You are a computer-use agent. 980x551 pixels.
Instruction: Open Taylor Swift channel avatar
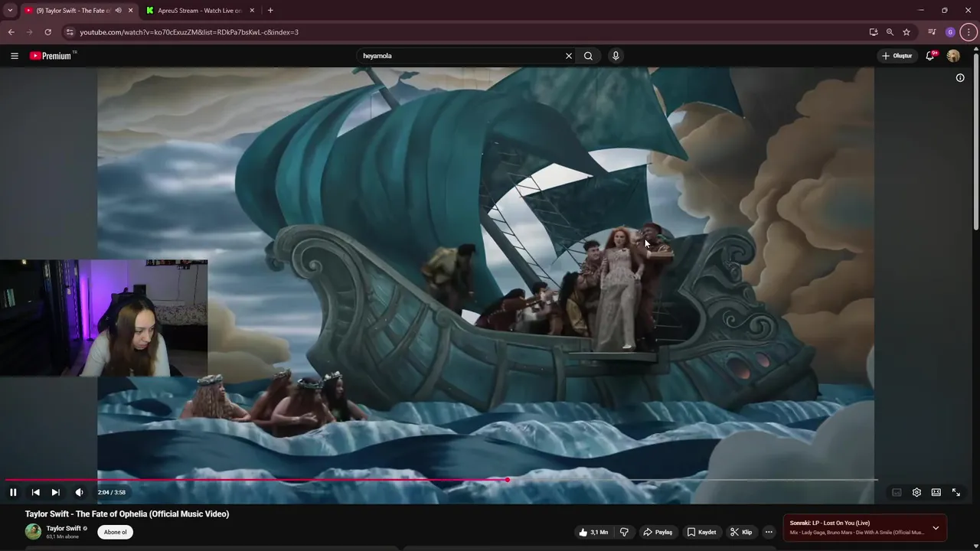point(33,532)
